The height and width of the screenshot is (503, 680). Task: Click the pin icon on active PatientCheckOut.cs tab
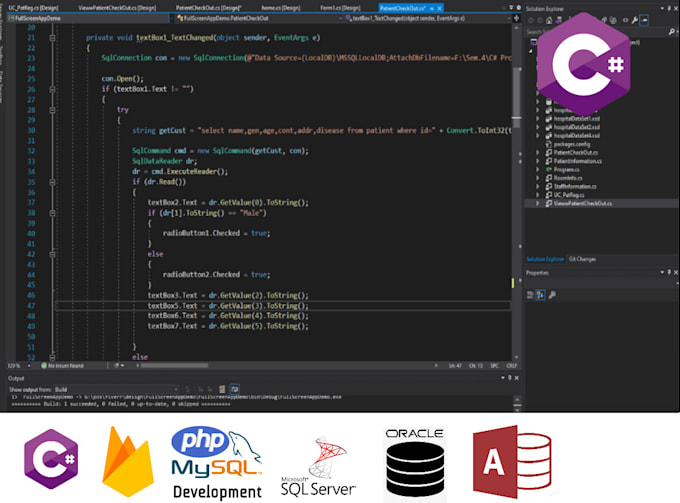[432, 8]
